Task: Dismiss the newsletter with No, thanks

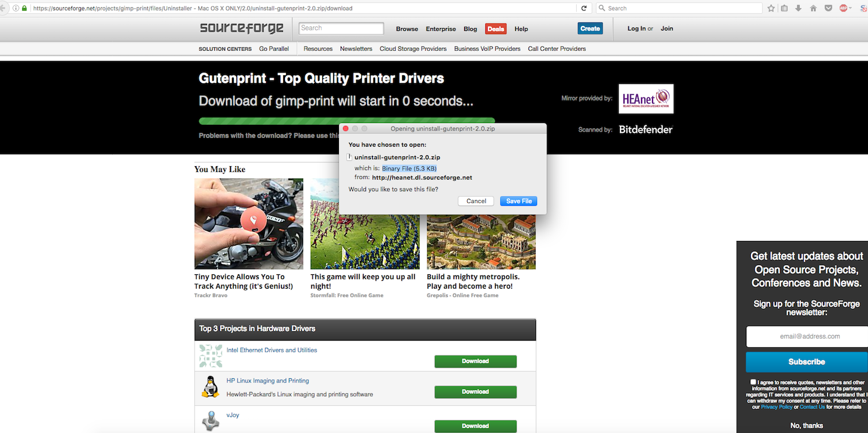Action: pos(807,426)
